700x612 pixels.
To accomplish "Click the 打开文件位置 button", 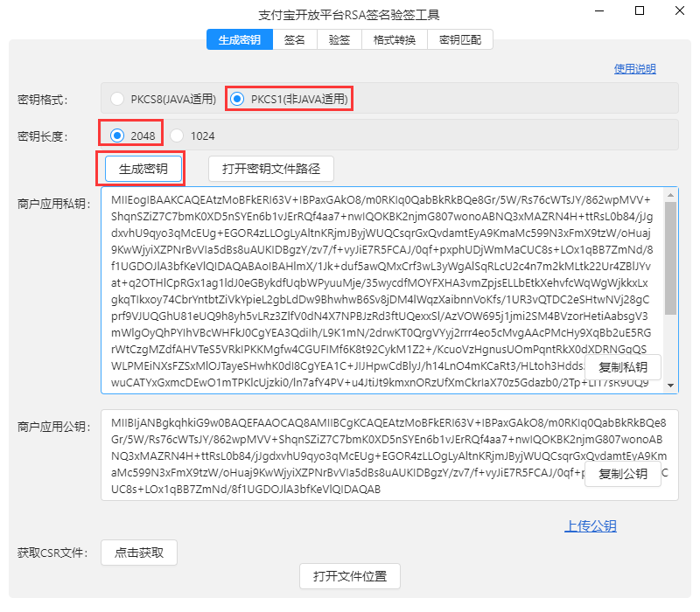I will click(349, 576).
